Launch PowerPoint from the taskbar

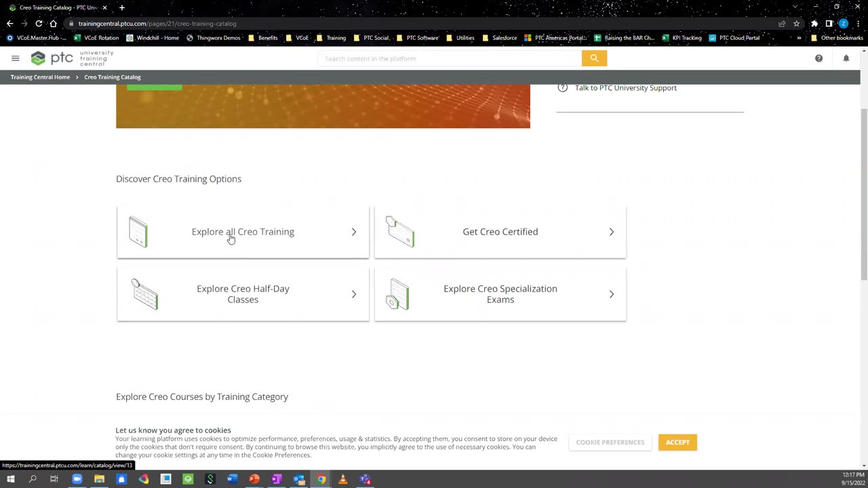[x=254, y=479]
